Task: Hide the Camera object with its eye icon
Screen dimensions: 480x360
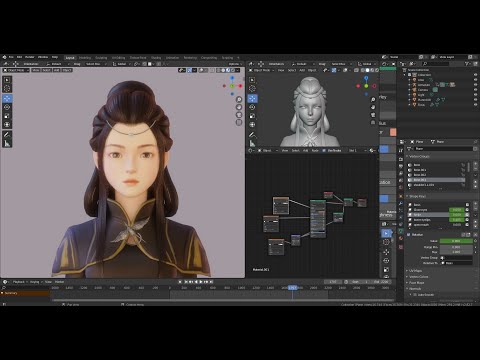Action: point(476,90)
